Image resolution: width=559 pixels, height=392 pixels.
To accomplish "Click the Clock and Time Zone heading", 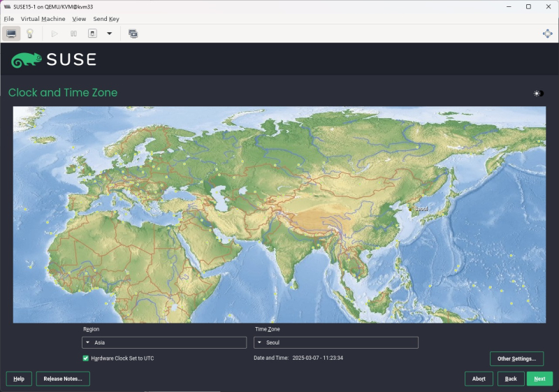I will point(63,93).
